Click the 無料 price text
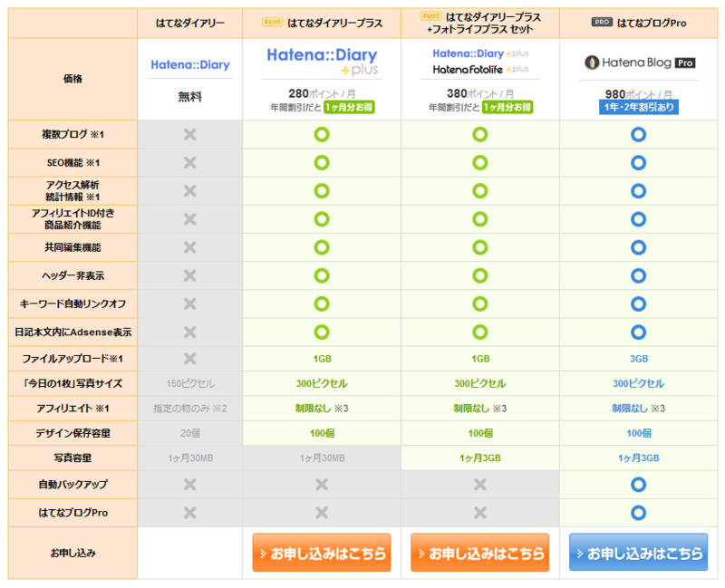Screen dimensions: 725x588 190,97
